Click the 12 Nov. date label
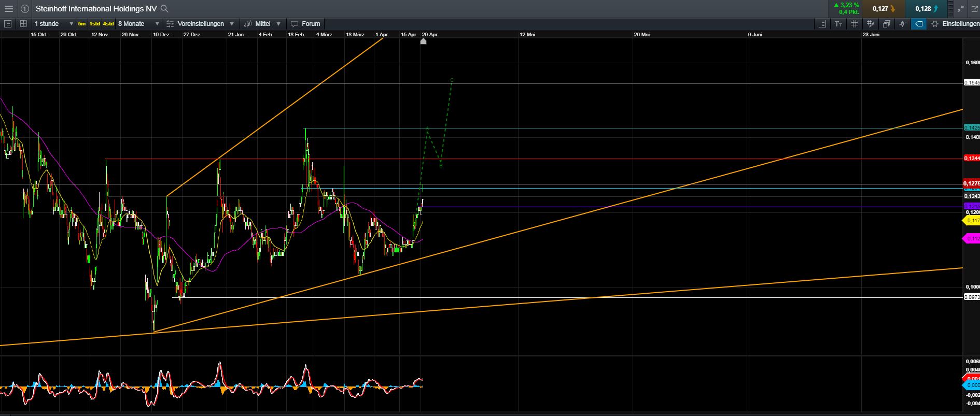This screenshot has height=416, width=980. [100, 35]
